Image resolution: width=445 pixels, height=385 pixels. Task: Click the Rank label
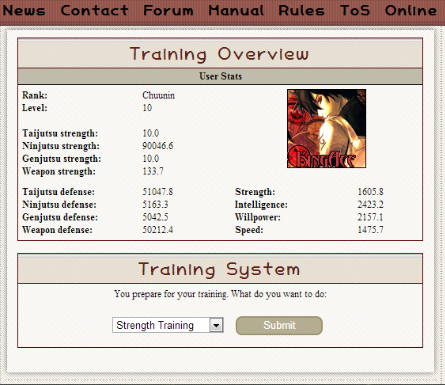point(35,95)
